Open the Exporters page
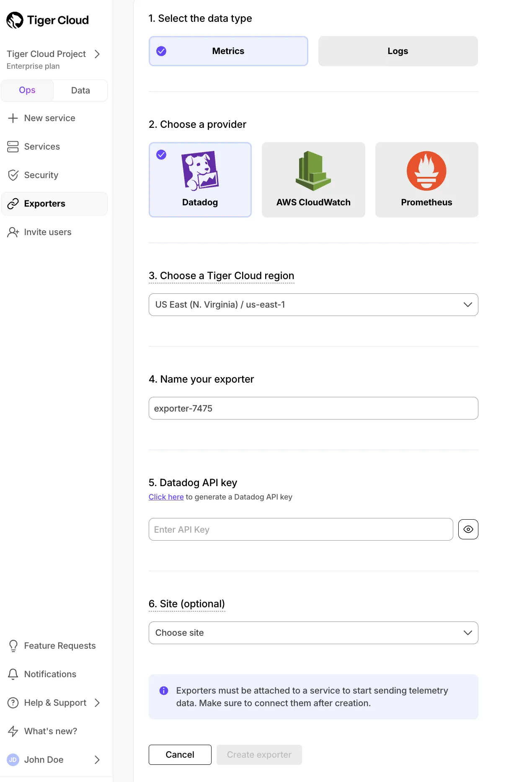Viewport: 532px width, 782px height. coord(54,204)
